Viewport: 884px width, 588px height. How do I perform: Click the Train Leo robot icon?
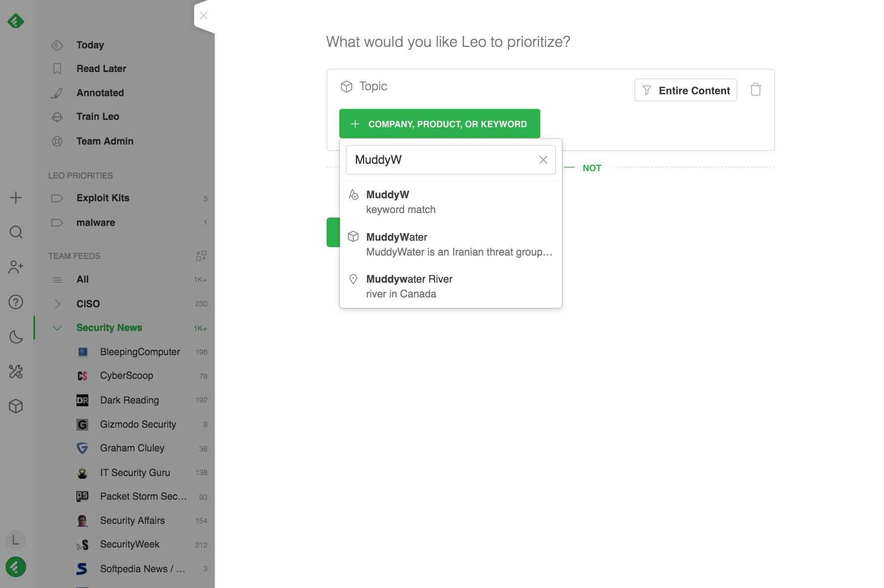click(x=57, y=117)
